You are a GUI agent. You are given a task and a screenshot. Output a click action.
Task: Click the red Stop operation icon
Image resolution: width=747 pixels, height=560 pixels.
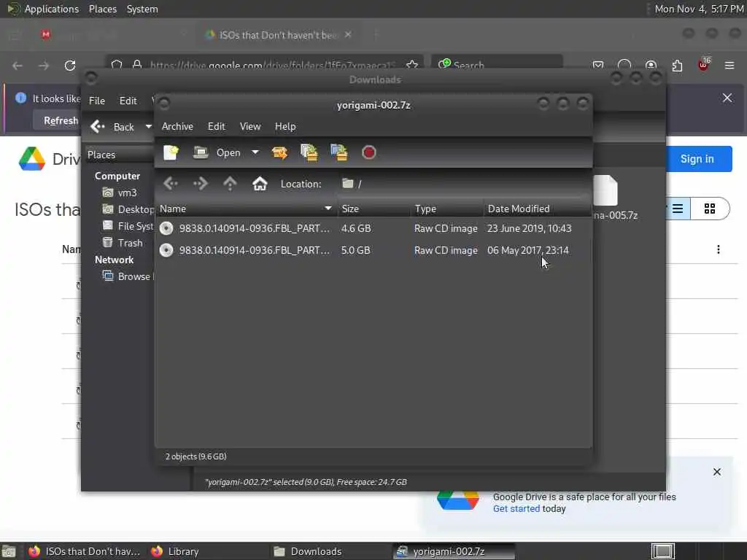coord(368,152)
